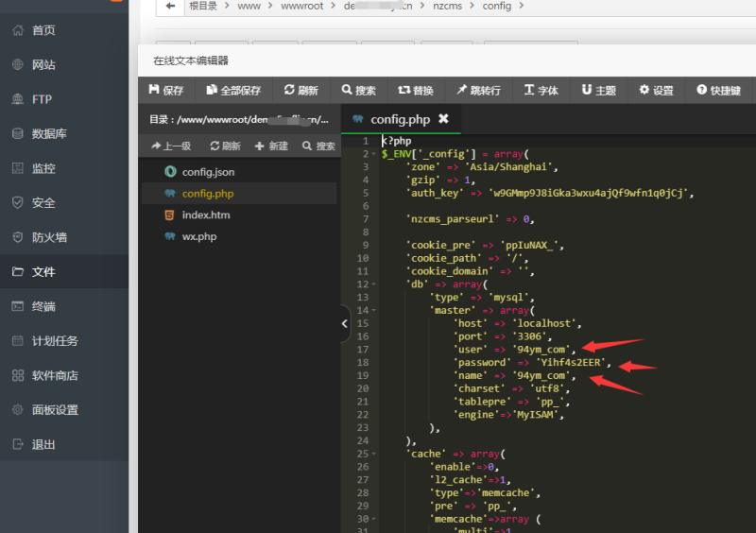This screenshot has height=533, width=756.
Task: Click 刷新 in file tree panel
Action: 225,146
